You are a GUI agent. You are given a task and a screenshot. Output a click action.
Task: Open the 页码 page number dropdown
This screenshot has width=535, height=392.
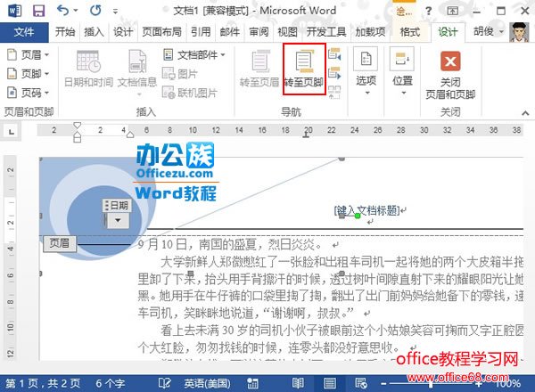(28, 93)
